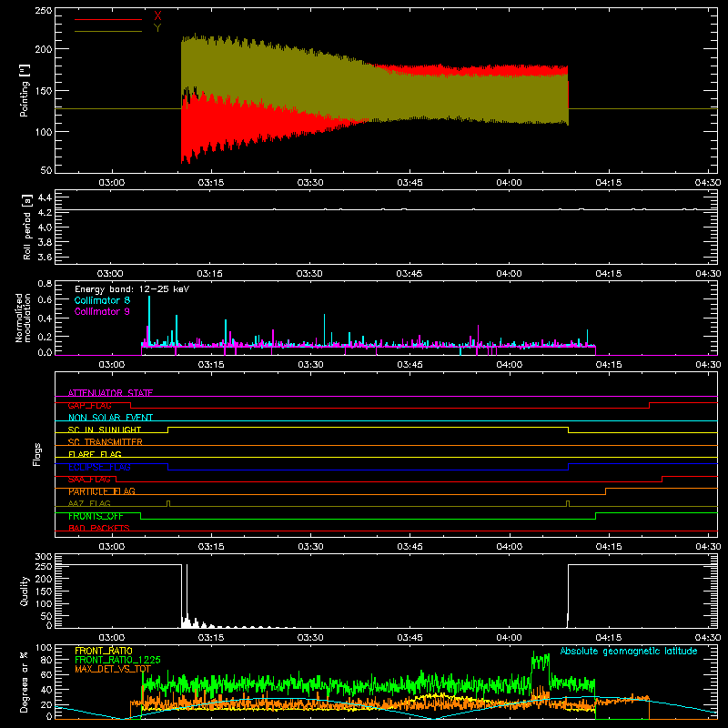
Task: Select the FRONTS_OFF flag label
Action: [x=96, y=516]
